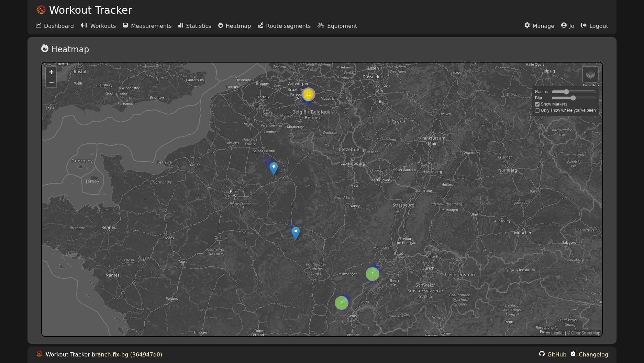Click the blue marker near Reims
Image resolution: width=644 pixels, height=363 pixels.
[x=274, y=168]
